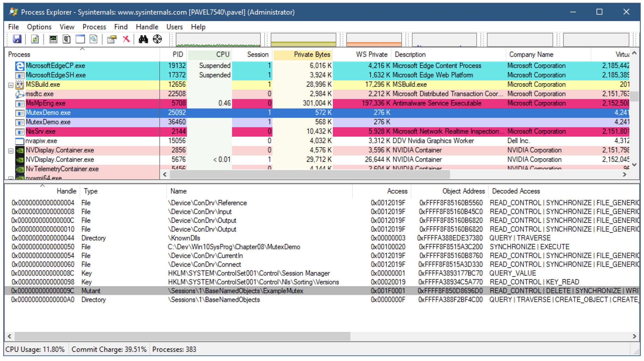Click the handle pane scroll right arrow
Image resolution: width=644 pixels, height=361 pixels.
tap(634, 336)
